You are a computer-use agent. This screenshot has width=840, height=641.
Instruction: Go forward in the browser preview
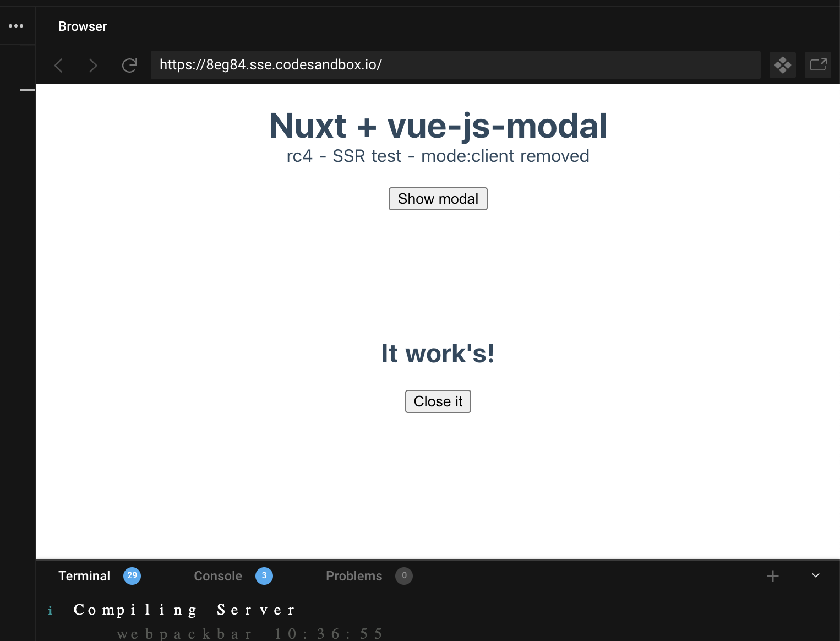coord(93,66)
